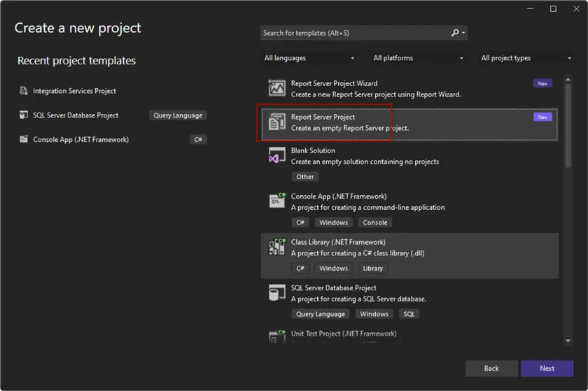Select Class Library (.NET Framework) template

click(409, 256)
